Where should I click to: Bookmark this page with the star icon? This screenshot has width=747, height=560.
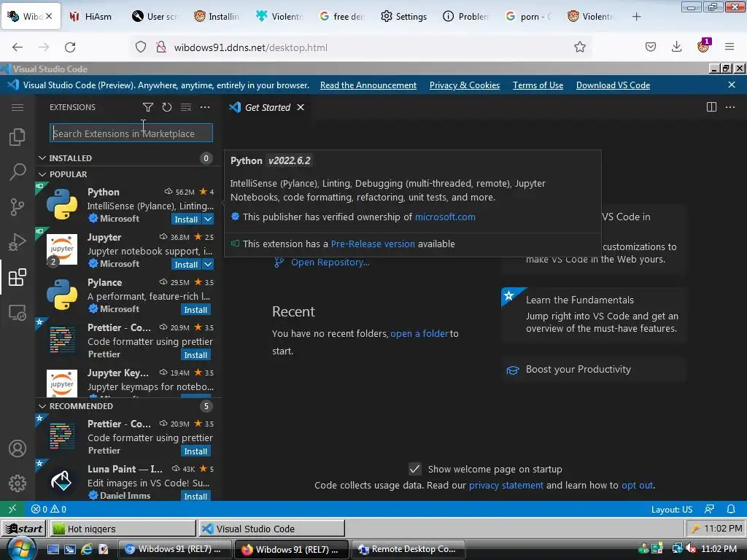click(580, 47)
